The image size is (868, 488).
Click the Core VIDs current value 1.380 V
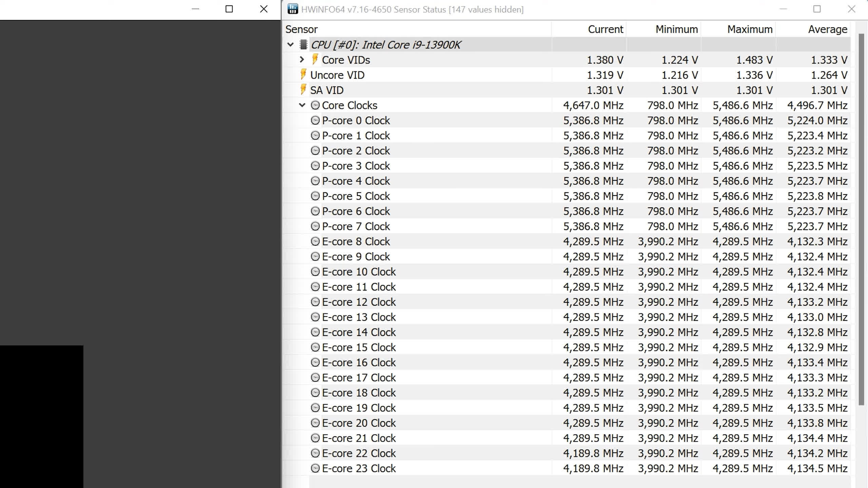point(605,60)
